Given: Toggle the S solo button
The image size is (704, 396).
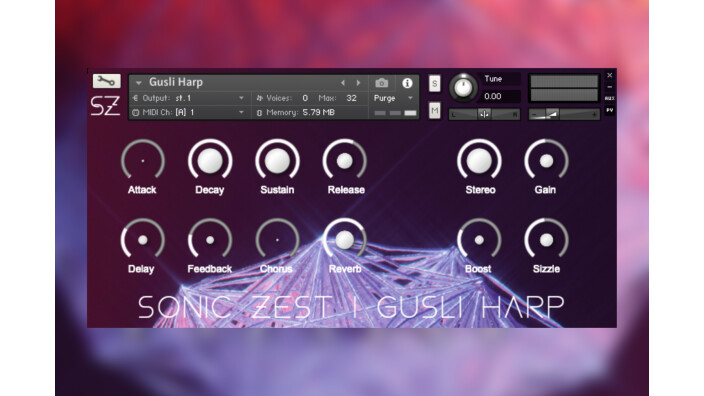Looking at the screenshot, I should pyautogui.click(x=435, y=84).
